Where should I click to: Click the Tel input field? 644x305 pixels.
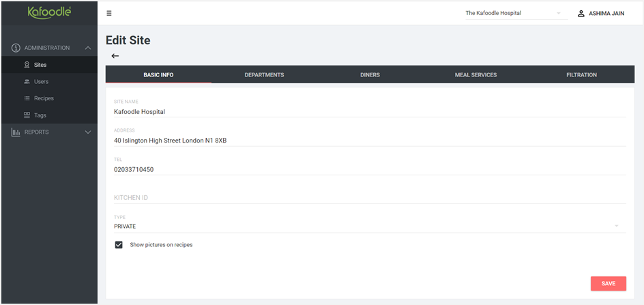pos(370,169)
